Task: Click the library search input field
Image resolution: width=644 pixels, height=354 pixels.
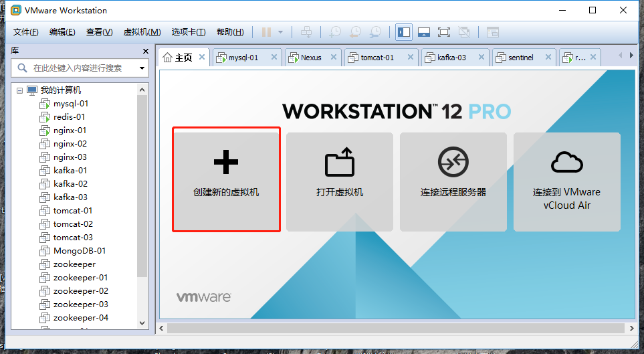Action: pos(78,68)
